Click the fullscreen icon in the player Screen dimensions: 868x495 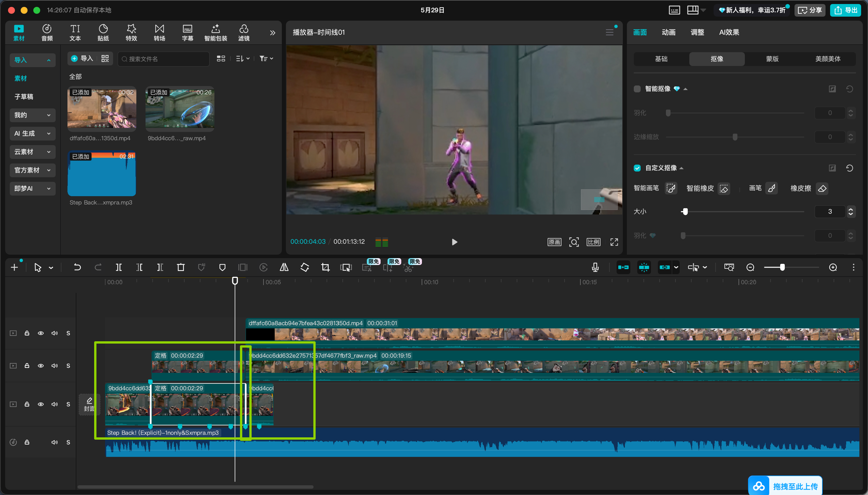coord(614,242)
